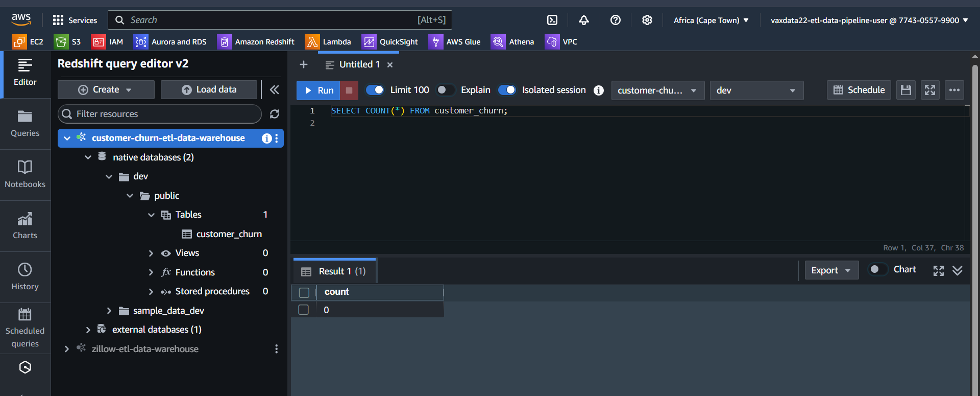
Task: Maximize the results panel
Action: click(x=939, y=271)
